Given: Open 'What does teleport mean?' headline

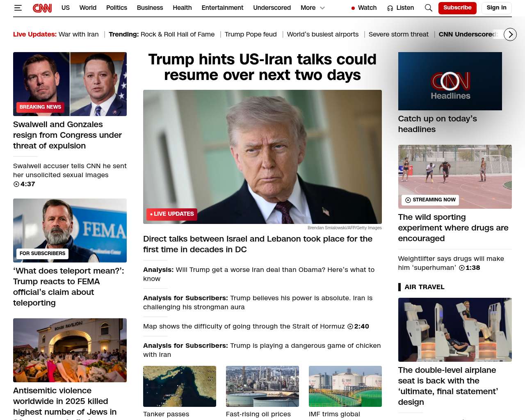Looking at the screenshot, I should click(x=68, y=287).
